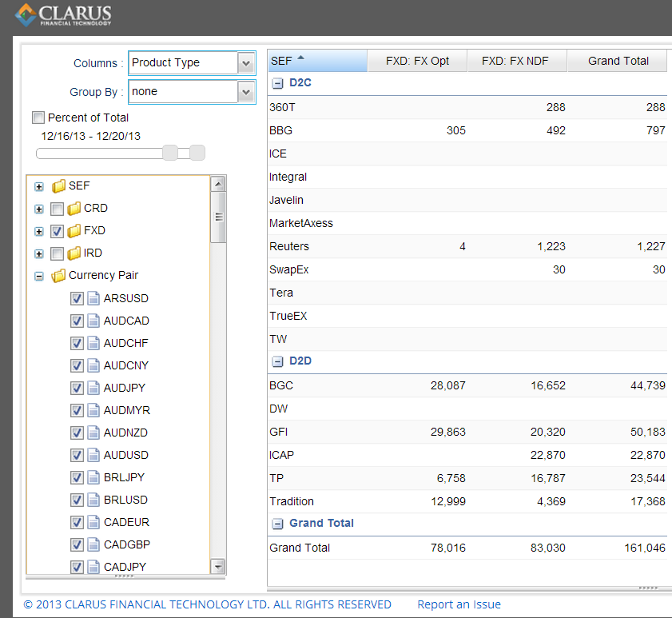This screenshot has height=618, width=672.
Task: Click the IRD folder icon
Action: [x=74, y=253]
